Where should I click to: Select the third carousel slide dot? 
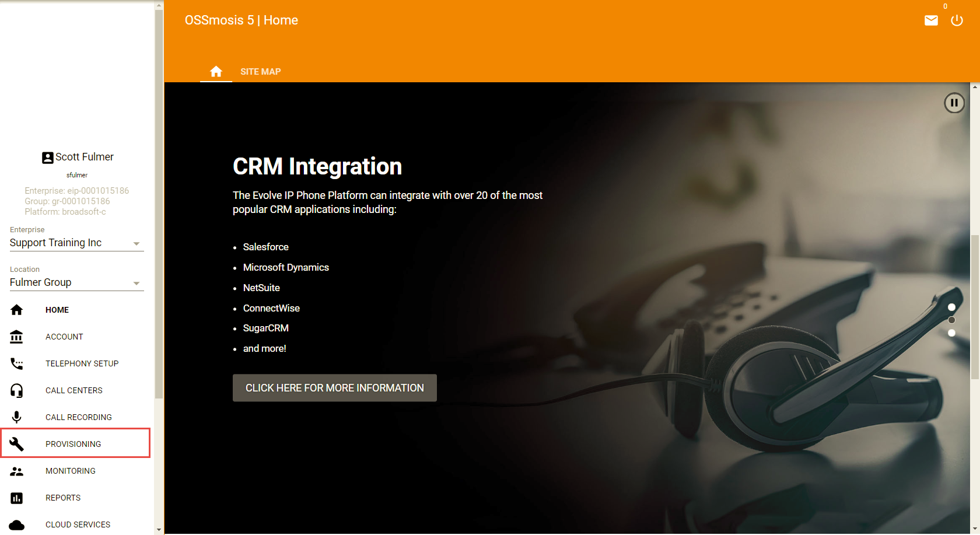[x=951, y=333]
